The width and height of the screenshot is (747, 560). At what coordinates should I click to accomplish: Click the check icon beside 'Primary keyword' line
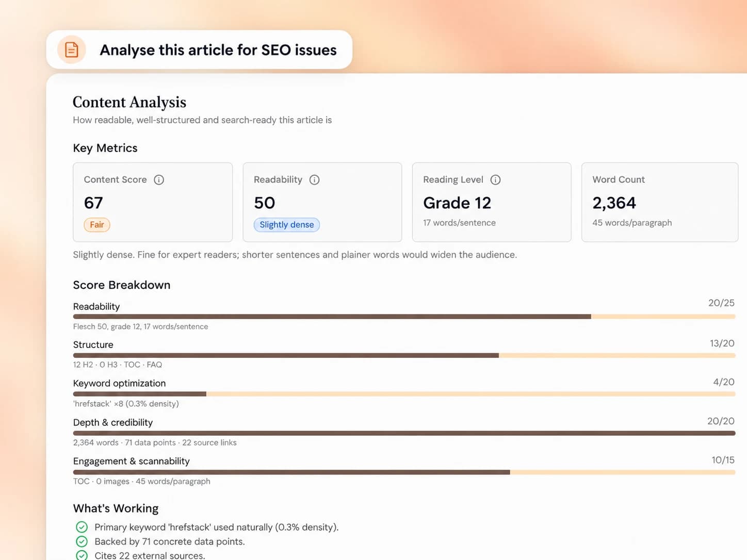coord(82,527)
